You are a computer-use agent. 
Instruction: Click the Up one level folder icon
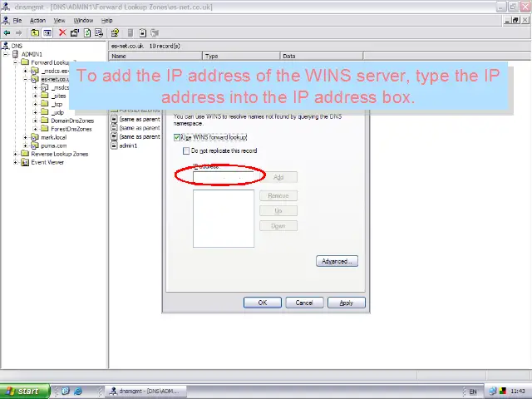(35, 33)
